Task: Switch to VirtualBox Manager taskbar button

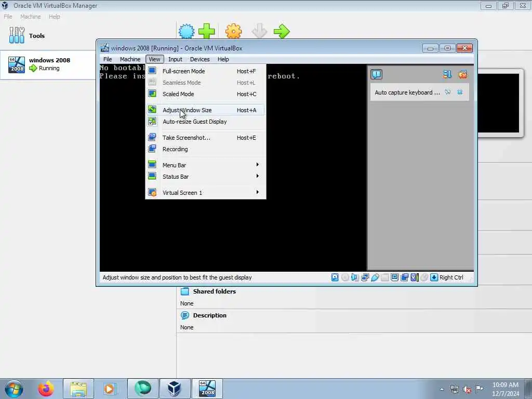Action: [175, 389]
